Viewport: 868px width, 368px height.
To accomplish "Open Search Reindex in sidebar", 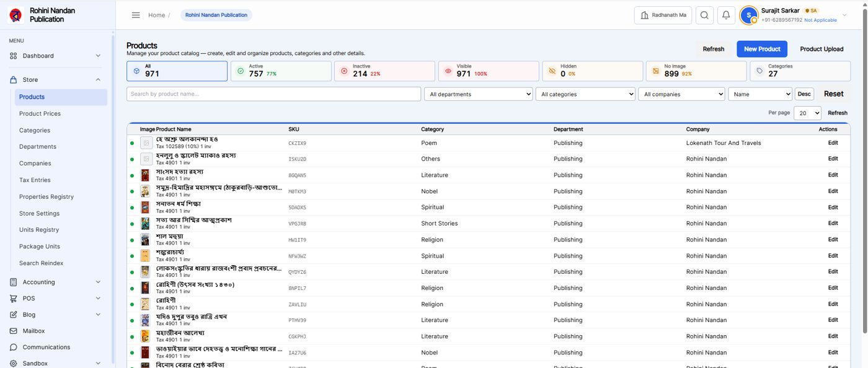I will (x=42, y=263).
